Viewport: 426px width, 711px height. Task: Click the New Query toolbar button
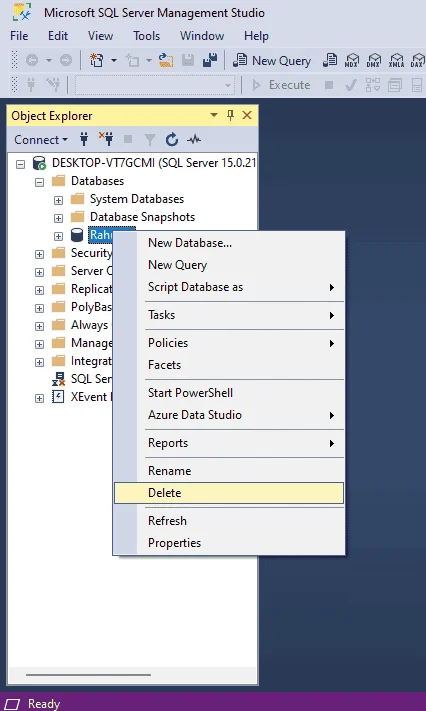point(272,60)
